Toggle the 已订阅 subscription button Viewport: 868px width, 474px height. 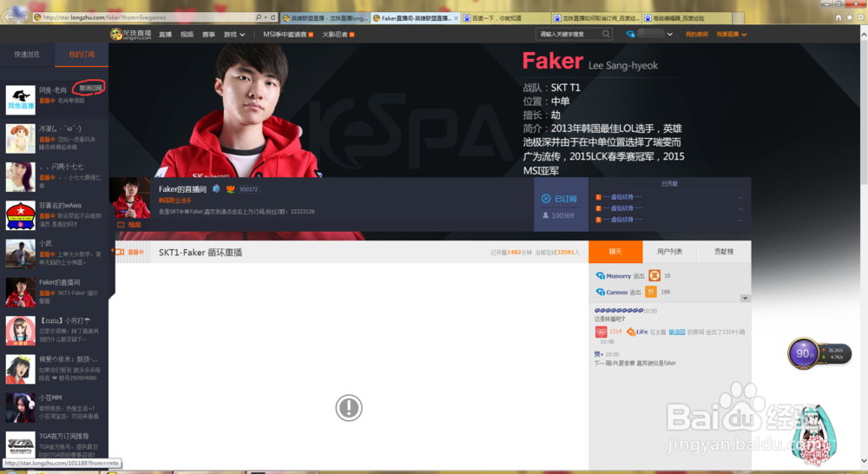(559, 198)
